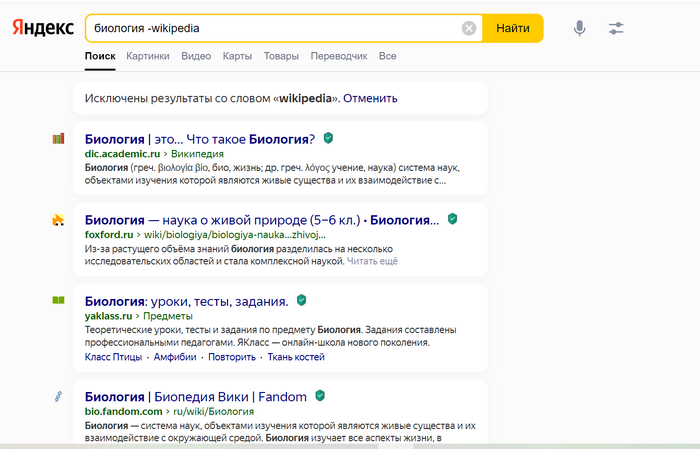Click green shield badge on yaklass result

pyautogui.click(x=301, y=300)
